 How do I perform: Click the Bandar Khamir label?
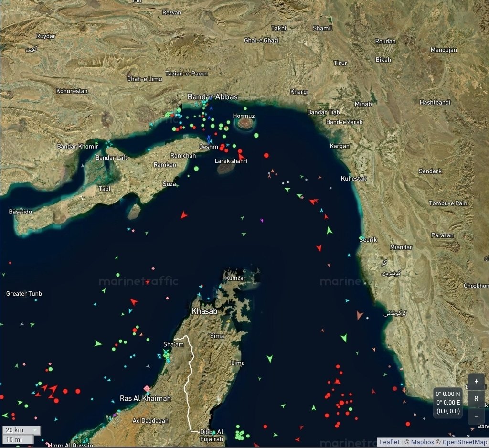click(78, 146)
